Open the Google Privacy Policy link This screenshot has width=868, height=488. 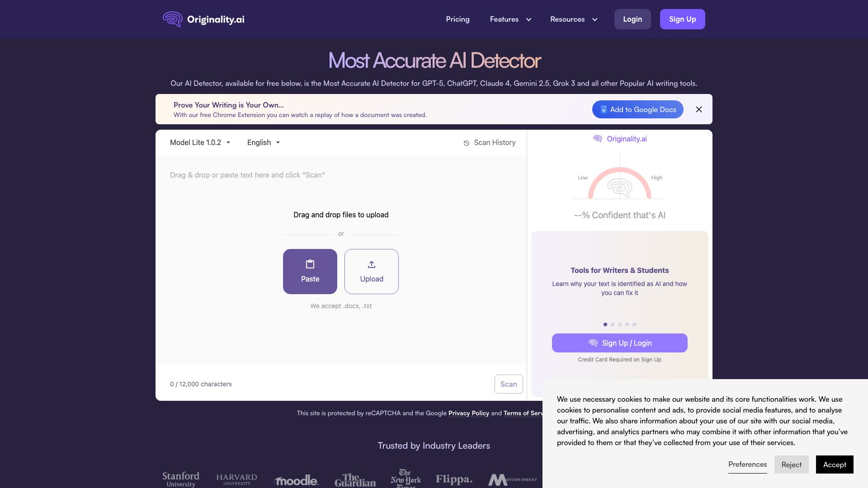468,413
